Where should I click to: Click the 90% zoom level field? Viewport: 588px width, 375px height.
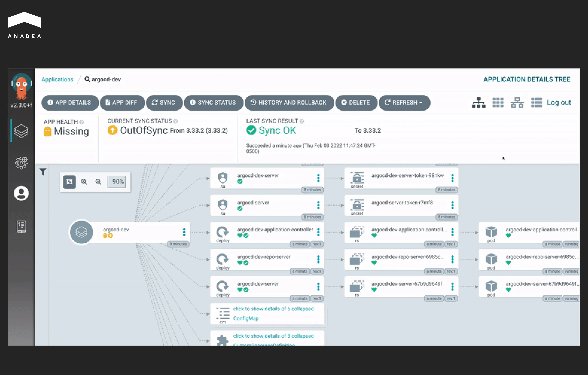tap(117, 182)
